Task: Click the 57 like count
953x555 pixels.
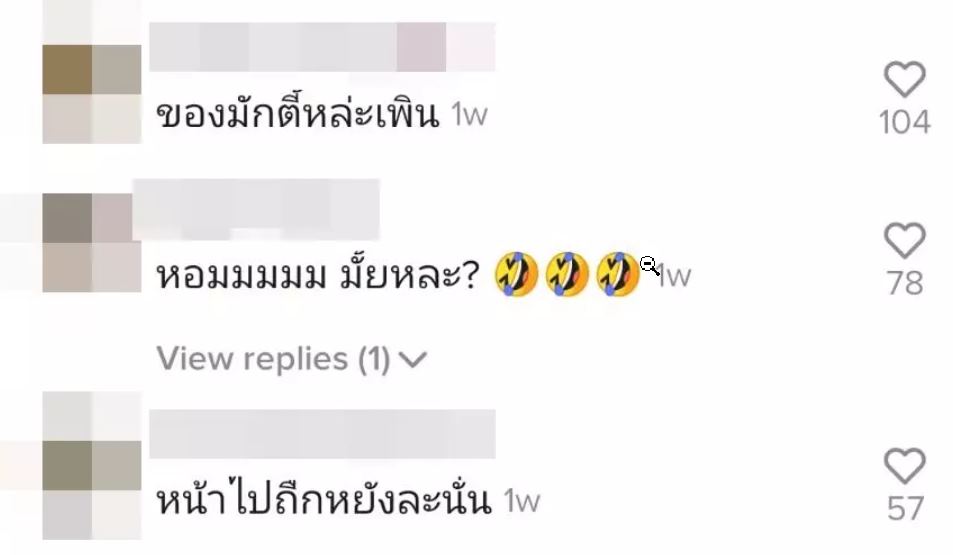Action: 905,509
